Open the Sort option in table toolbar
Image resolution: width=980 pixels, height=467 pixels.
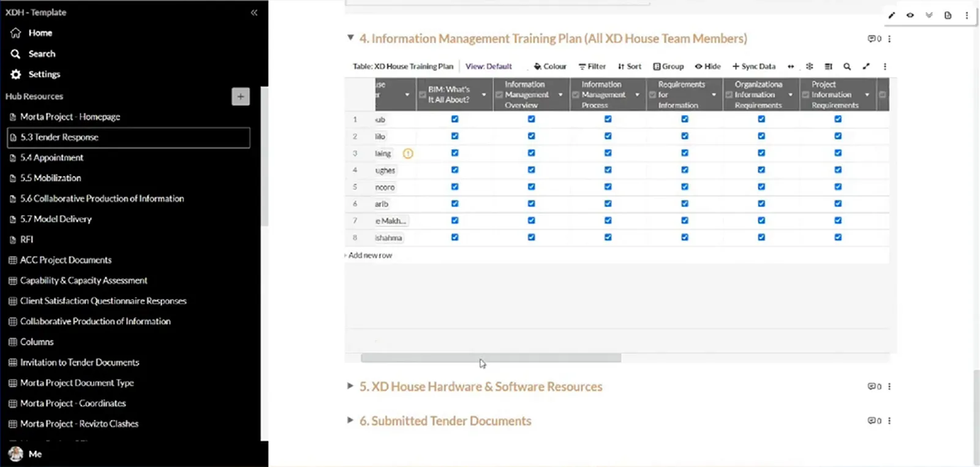[630, 66]
